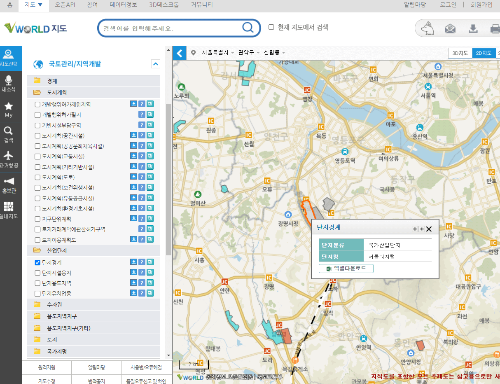Viewport: 500px width, 384px height.
Task: Close the 단지경계 info popup
Action: (429, 229)
